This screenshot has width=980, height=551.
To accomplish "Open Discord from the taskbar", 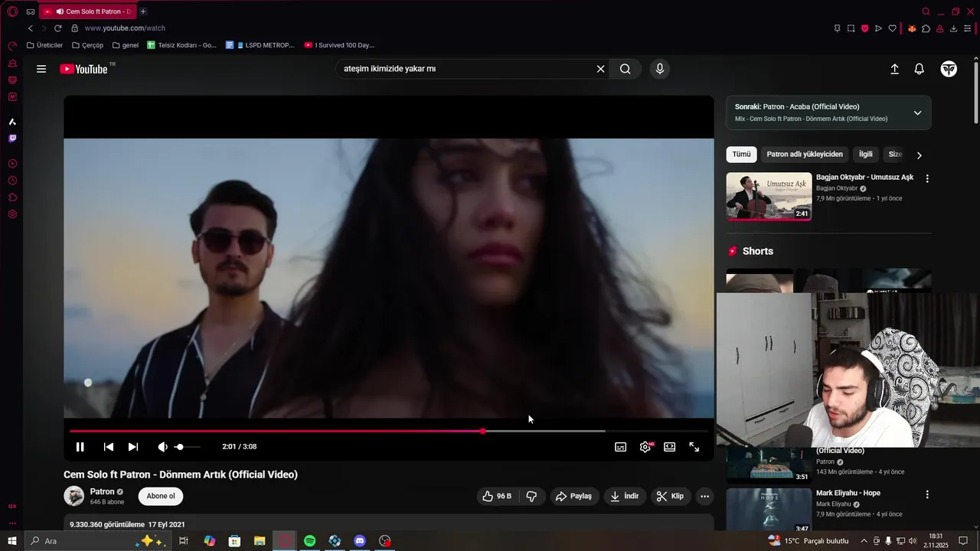I will (x=360, y=541).
